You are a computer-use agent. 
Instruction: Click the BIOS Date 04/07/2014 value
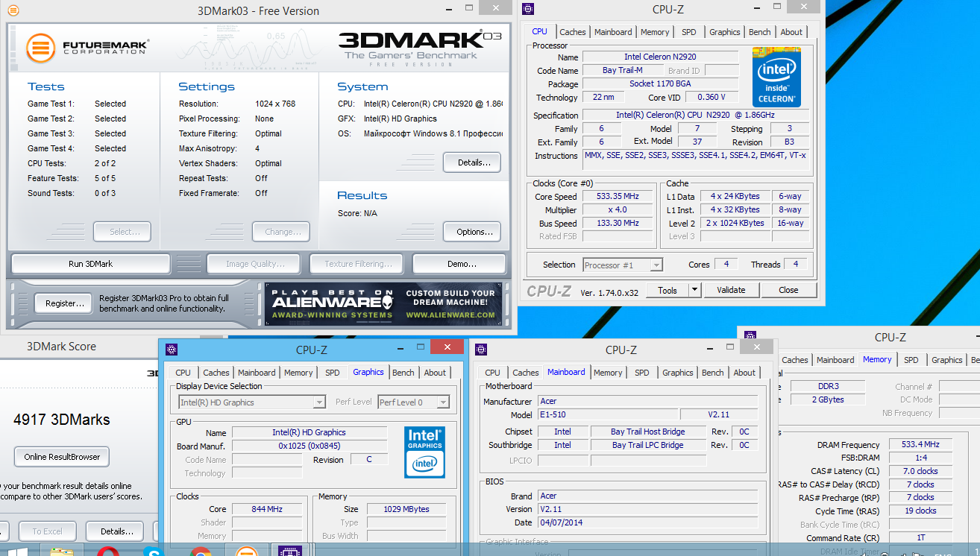[646, 522]
